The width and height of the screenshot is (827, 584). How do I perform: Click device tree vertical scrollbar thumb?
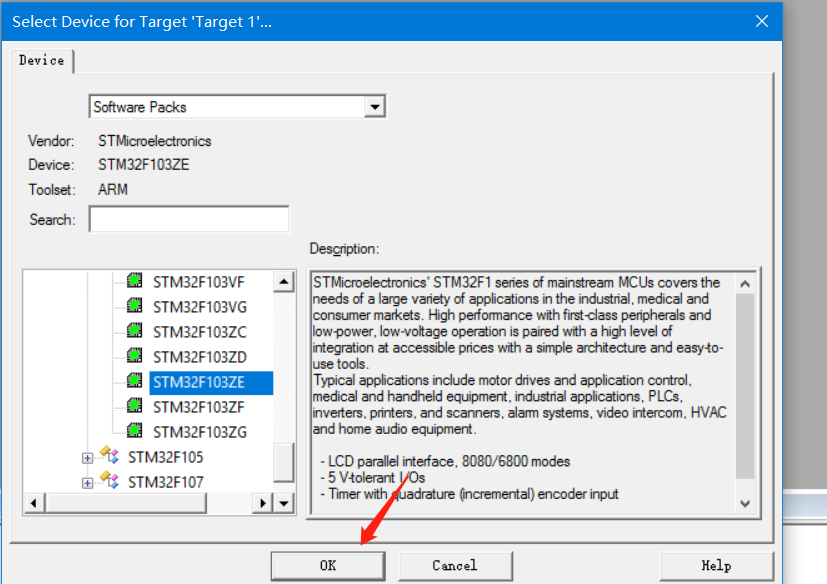(284, 462)
